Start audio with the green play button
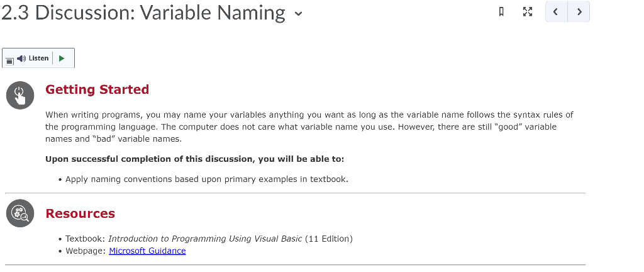This screenshot has height=272, width=644. coord(62,59)
